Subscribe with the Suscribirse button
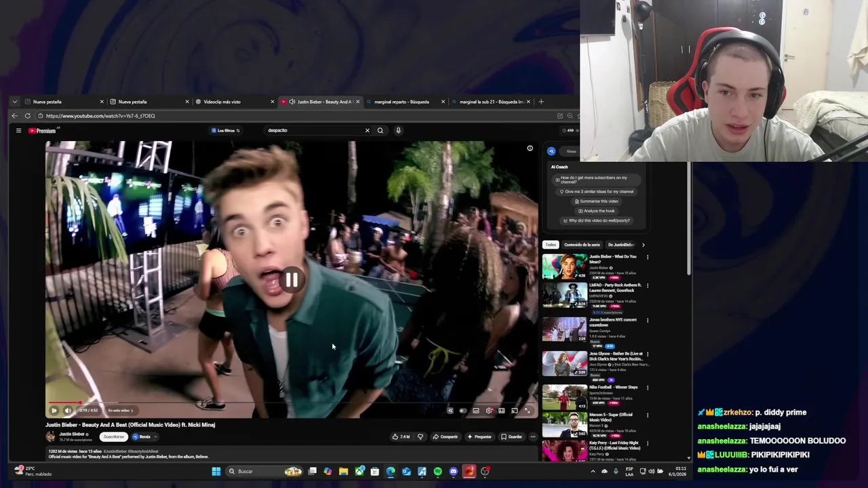Viewport: 868px width, 488px height. (114, 436)
